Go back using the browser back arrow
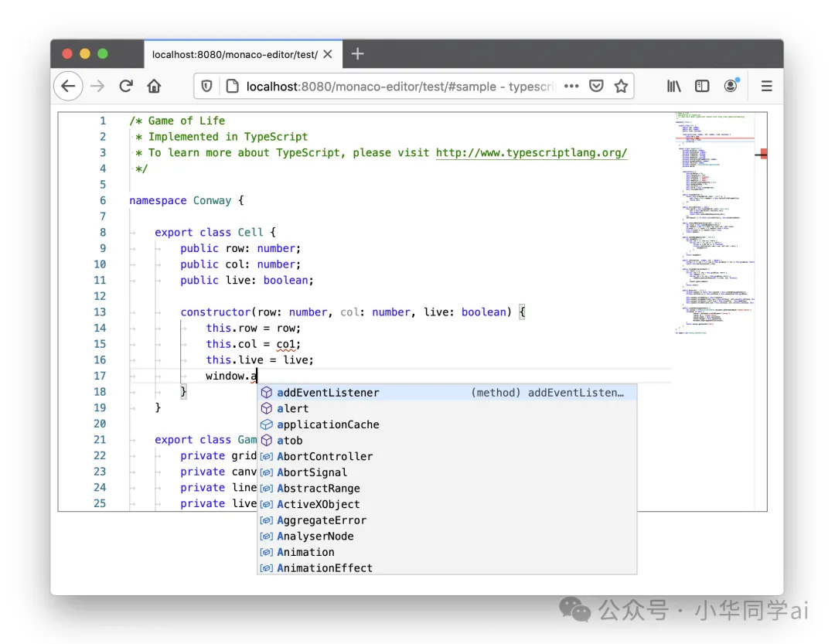Screen dimensions: 835x644 click(x=68, y=86)
